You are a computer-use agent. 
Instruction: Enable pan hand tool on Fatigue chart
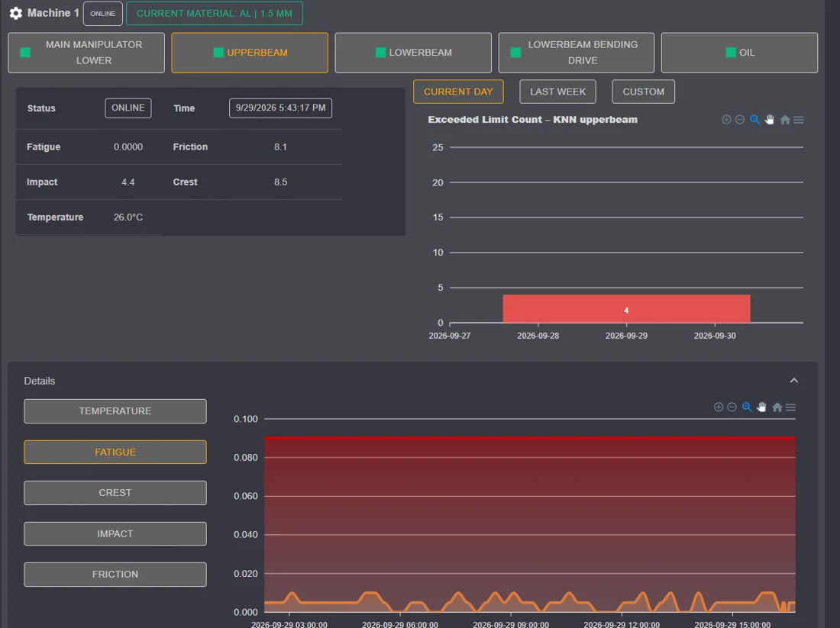coord(762,407)
